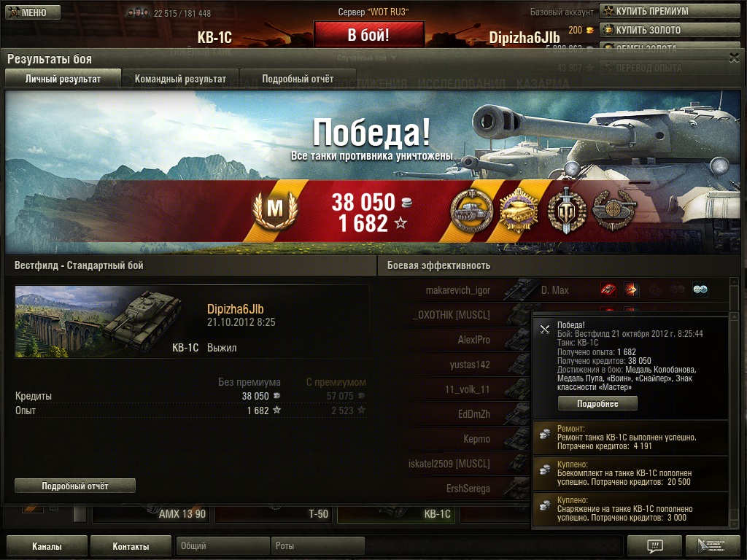Select the Kolobanov's medal icon
The image size is (747, 560).
472,210
